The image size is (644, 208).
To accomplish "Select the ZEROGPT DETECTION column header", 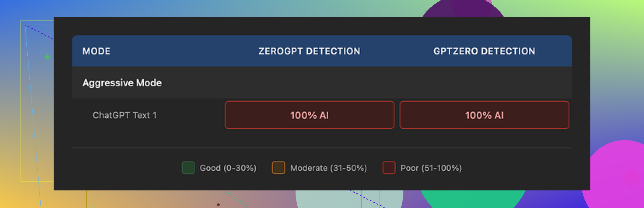I will click(309, 51).
